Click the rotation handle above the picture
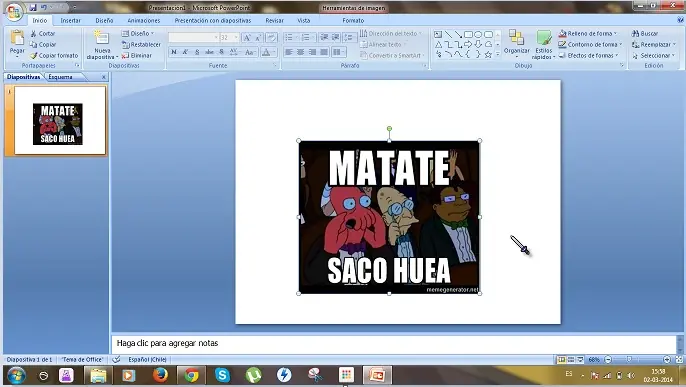The height and width of the screenshot is (387, 686). pyautogui.click(x=389, y=129)
